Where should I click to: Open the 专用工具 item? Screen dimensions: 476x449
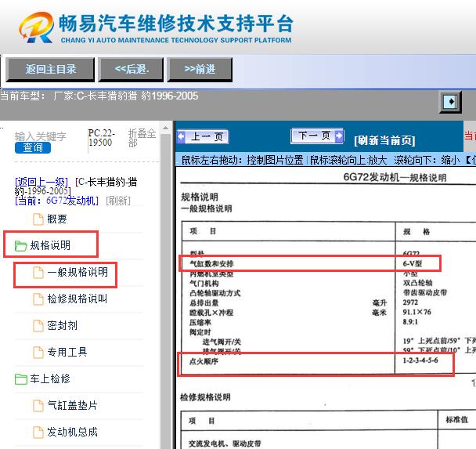pos(67,352)
